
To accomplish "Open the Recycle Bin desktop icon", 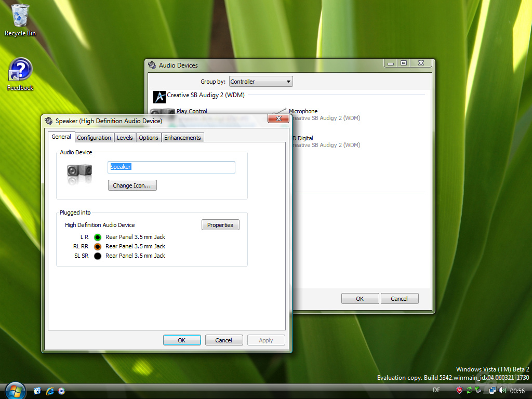I will pyautogui.click(x=20, y=20).
